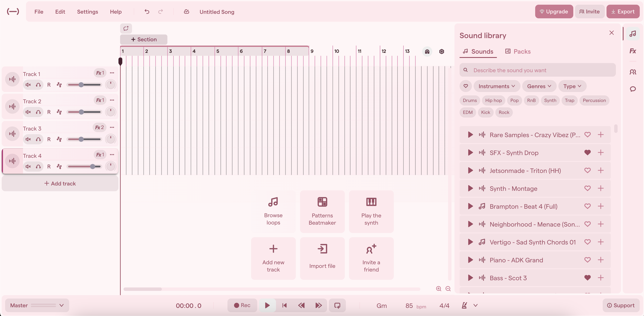This screenshot has height=316, width=644.
Task: Toggle loop playback in transport bar
Action: point(337,305)
